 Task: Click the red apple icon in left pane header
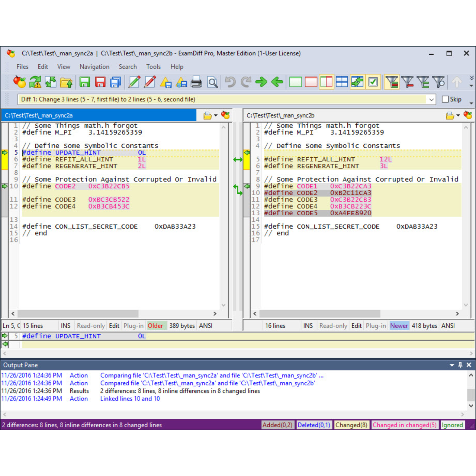[x=225, y=115]
